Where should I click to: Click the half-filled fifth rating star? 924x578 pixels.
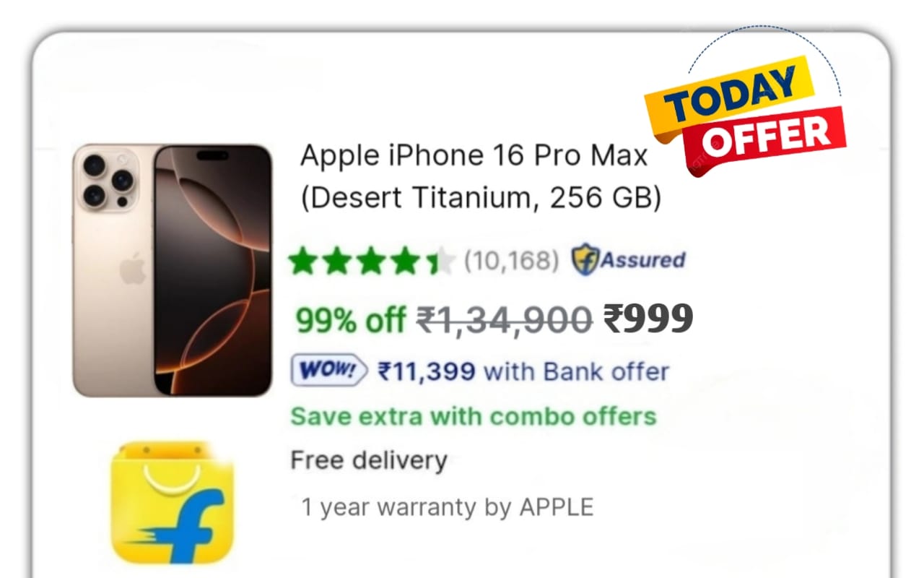tap(441, 262)
